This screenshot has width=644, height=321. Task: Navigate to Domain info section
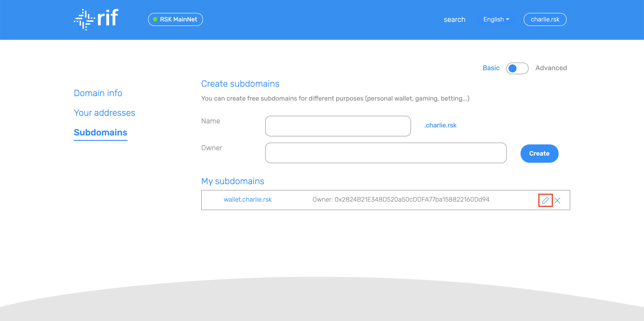pyautogui.click(x=98, y=93)
